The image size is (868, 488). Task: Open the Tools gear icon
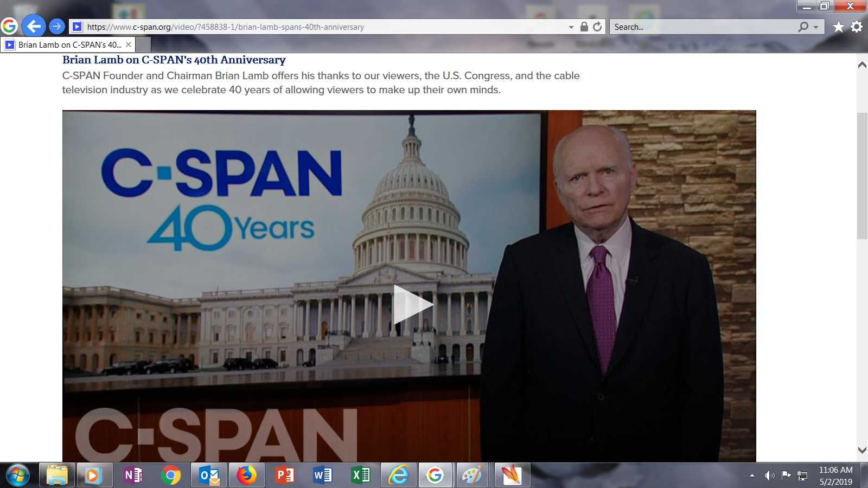(857, 27)
